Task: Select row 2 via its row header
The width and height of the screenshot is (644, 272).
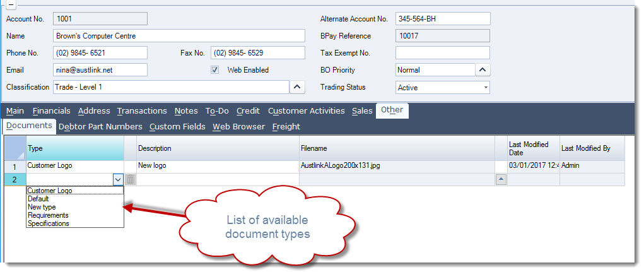Action: click(15, 180)
